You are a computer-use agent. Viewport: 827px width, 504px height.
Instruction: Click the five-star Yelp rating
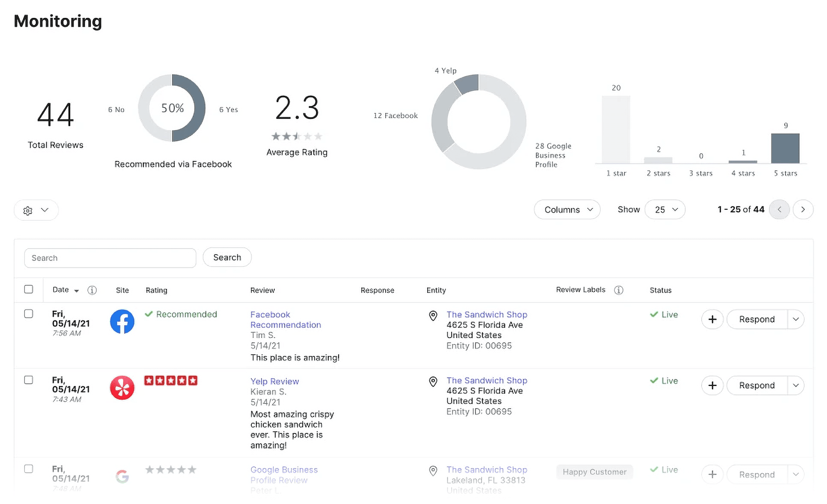tap(171, 381)
